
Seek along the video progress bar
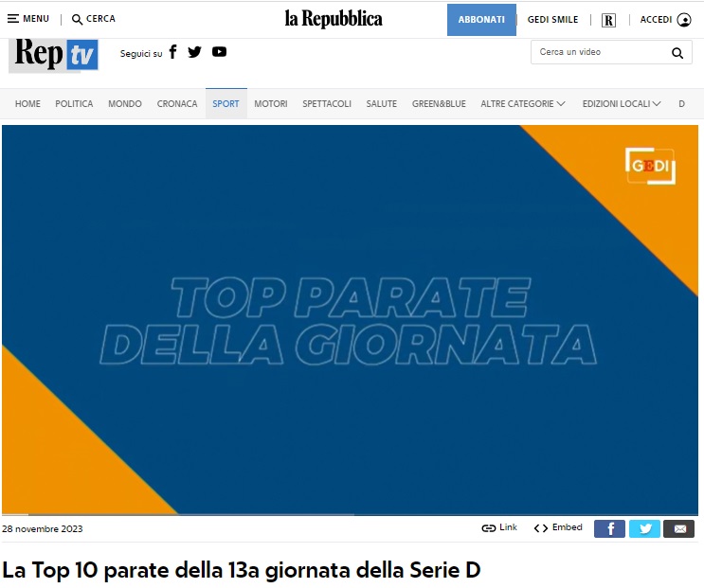(350, 514)
